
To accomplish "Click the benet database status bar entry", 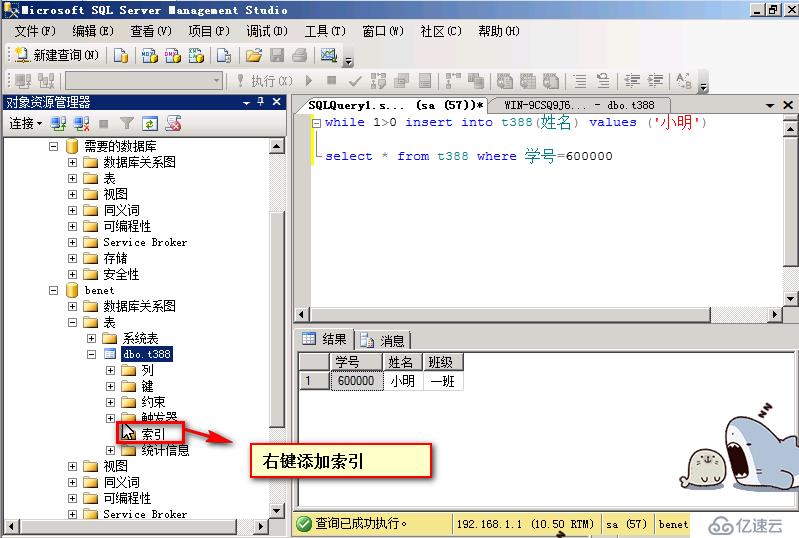I will (673, 524).
